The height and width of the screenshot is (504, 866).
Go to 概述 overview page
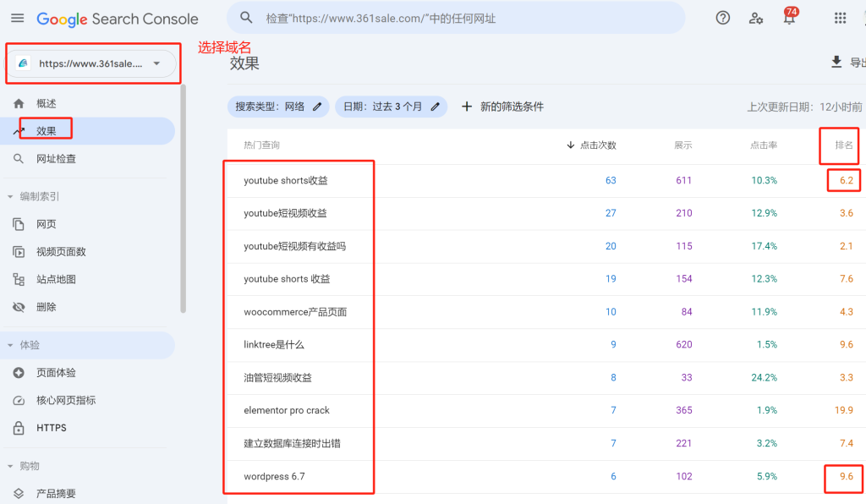tap(47, 103)
